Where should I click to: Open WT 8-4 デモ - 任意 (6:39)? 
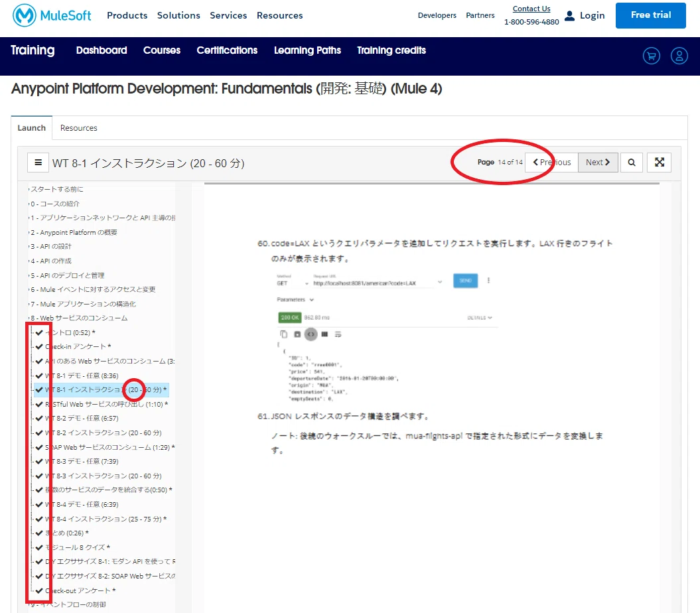click(82, 504)
